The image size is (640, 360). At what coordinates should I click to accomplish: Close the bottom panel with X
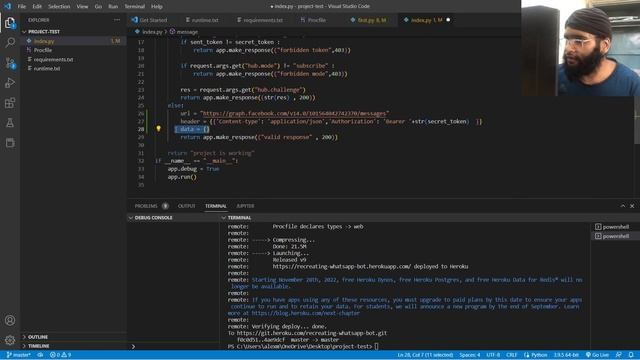click(632, 206)
